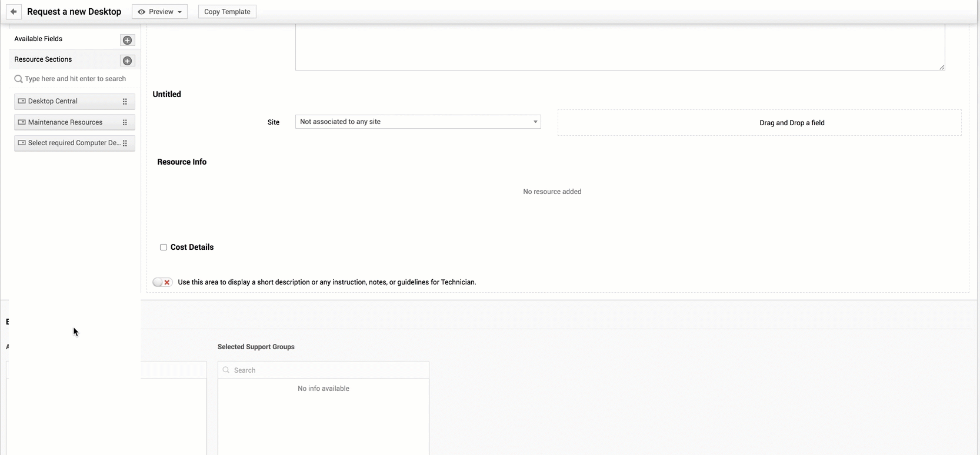The height and width of the screenshot is (455, 980).
Task: Click the magnifier icon in sidebar search
Action: 18,79
